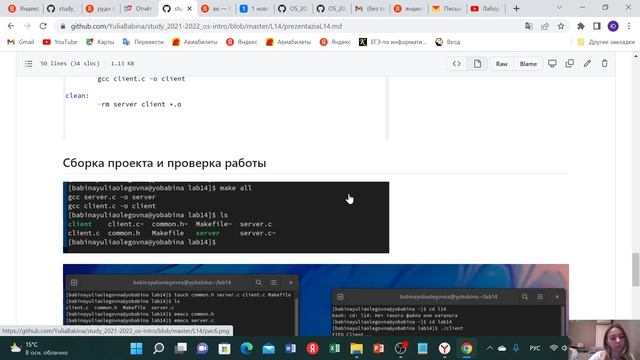Switch to the Письма mail tab
This screenshot has height=360, width=640.
[447, 8]
